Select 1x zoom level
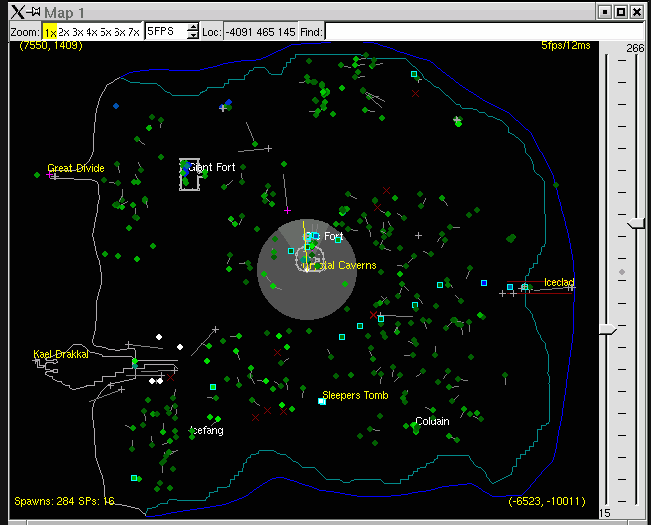The height and width of the screenshot is (525, 651). pyautogui.click(x=50, y=32)
